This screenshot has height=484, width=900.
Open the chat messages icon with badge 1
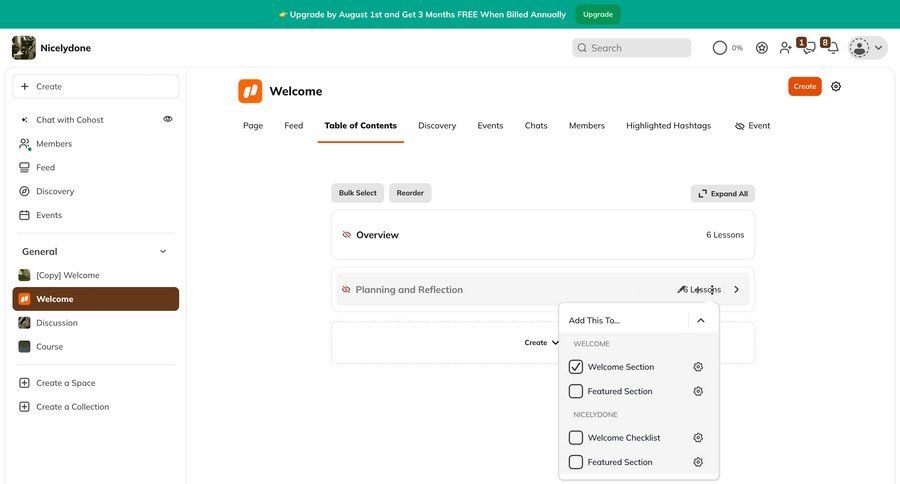[808, 47]
